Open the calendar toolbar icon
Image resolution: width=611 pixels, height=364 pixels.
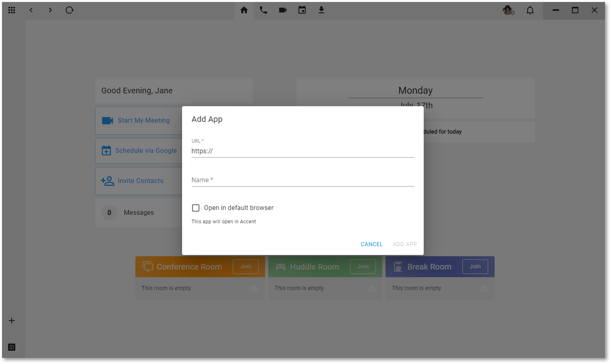302,10
